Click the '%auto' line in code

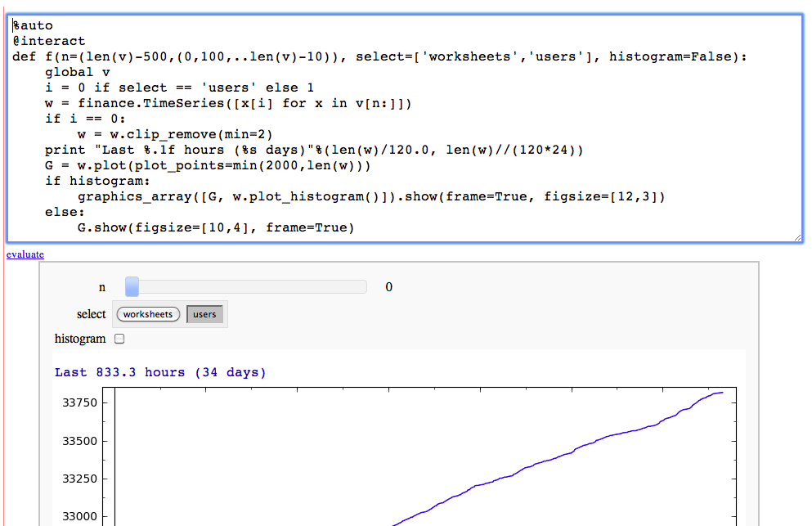click(x=33, y=25)
